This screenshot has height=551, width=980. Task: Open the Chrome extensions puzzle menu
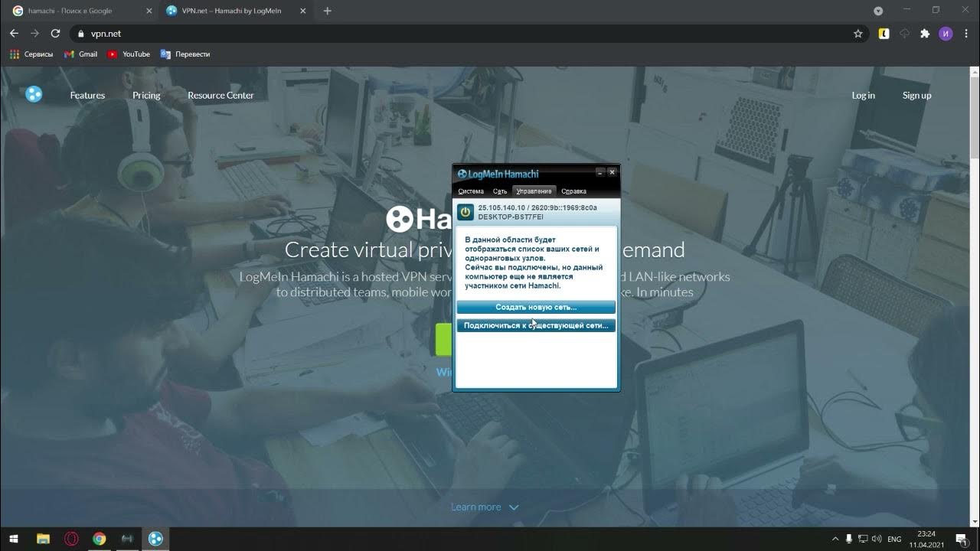click(925, 34)
